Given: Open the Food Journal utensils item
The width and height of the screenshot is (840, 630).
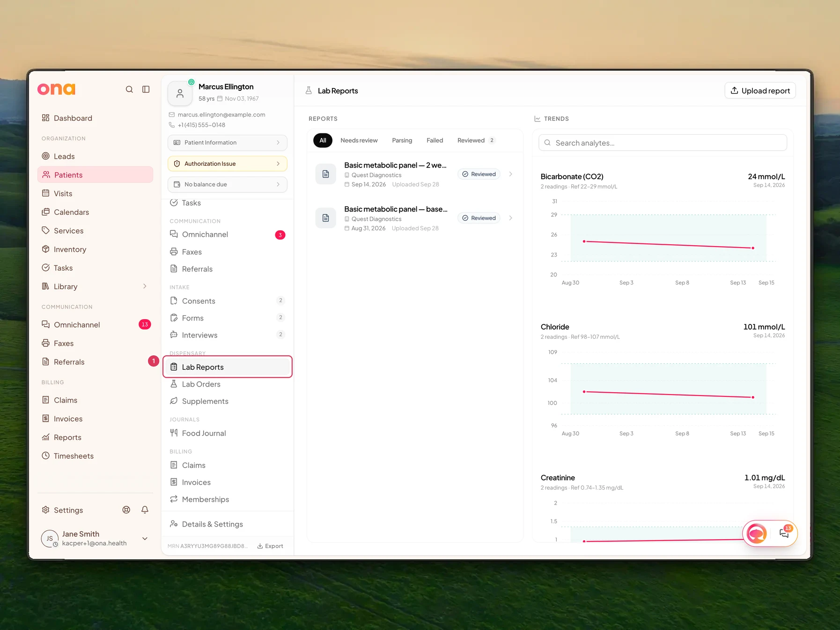Looking at the screenshot, I should (x=228, y=433).
